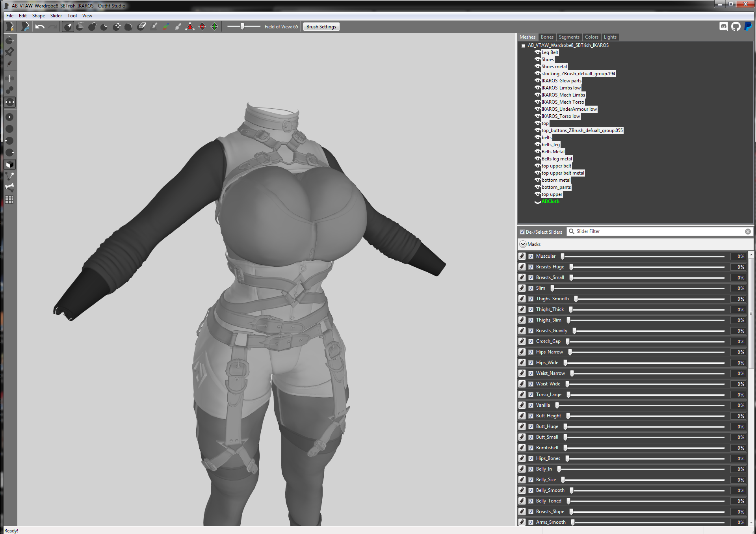756x534 pixels.
Task: Select the wireframe grid icon in left sidebar
Action: 9,200
